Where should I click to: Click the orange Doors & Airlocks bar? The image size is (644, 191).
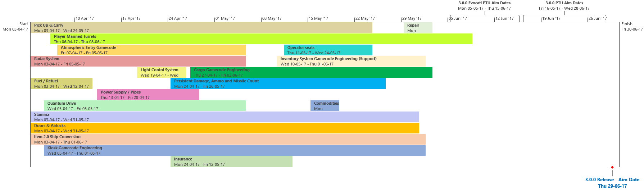pos(225,128)
